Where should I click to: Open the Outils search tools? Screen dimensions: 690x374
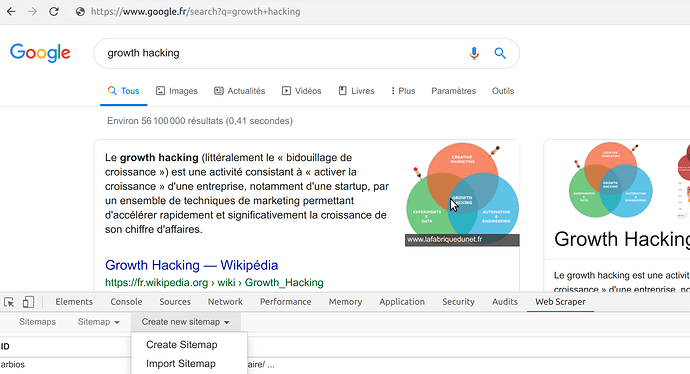[503, 91]
